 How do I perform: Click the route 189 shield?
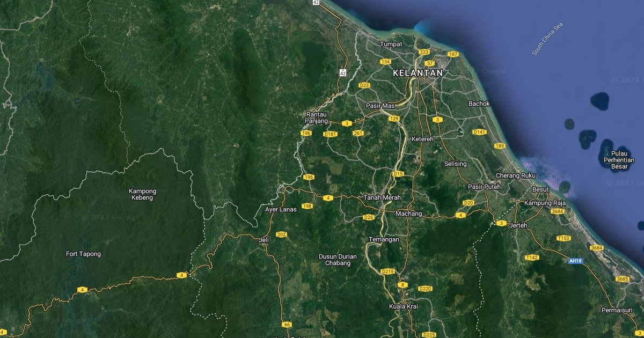(x=500, y=146)
